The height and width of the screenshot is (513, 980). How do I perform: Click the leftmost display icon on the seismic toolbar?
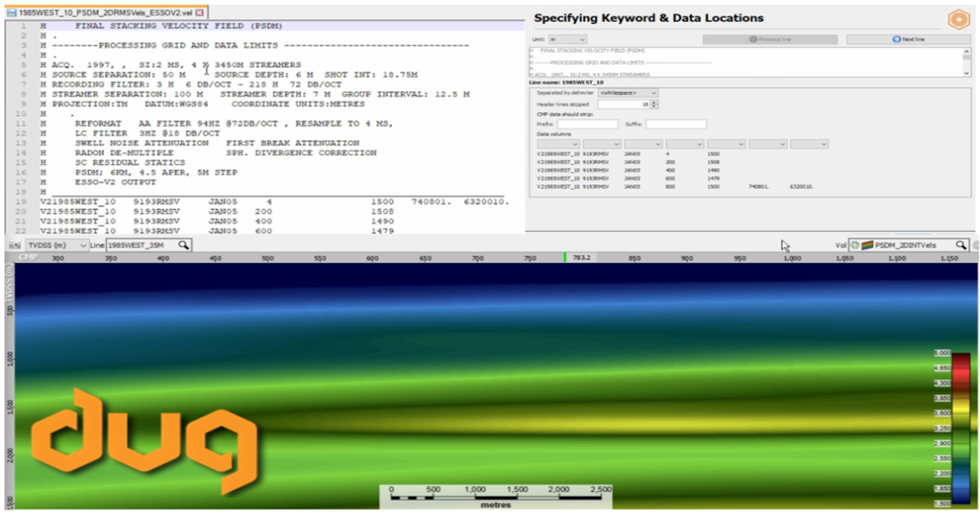point(15,247)
